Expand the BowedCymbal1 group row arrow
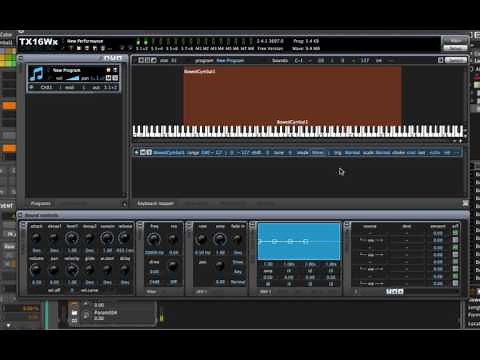Image resolution: width=480 pixels, height=360 pixels. pos(136,152)
